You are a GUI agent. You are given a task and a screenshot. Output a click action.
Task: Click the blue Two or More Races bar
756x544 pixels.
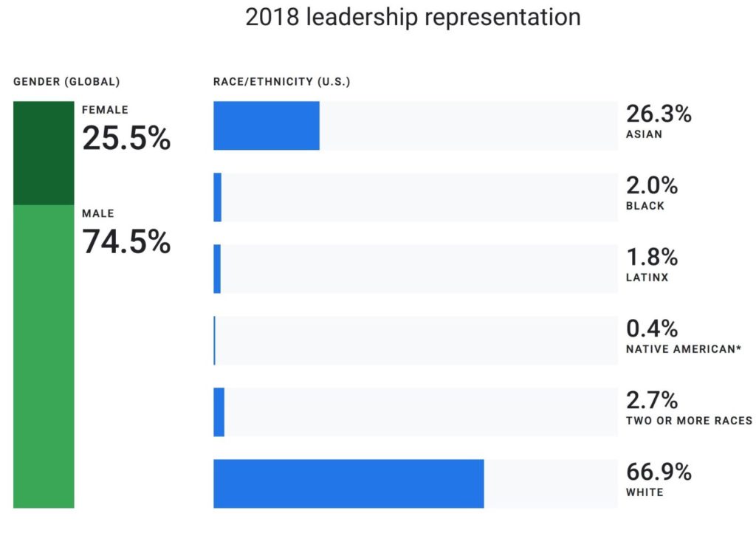[x=219, y=412]
